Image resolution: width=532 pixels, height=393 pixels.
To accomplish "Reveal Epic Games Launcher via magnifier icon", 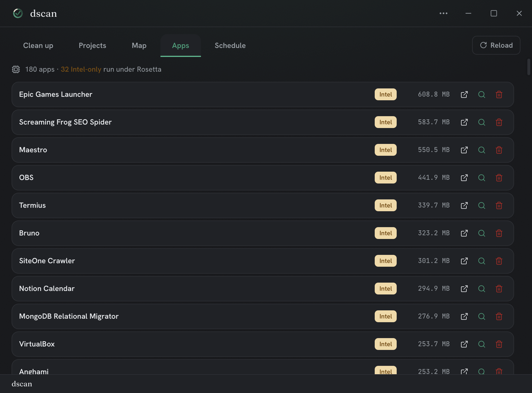I will tap(482, 94).
